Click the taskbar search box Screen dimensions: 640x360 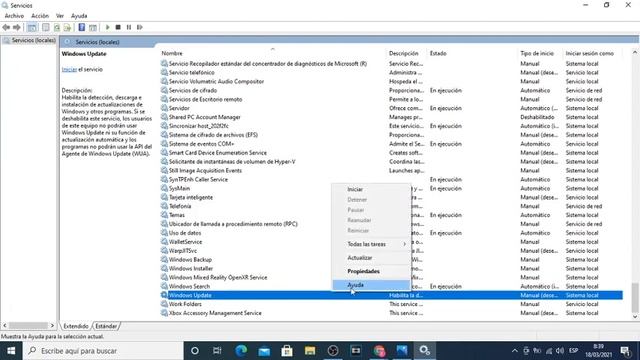[103, 351]
